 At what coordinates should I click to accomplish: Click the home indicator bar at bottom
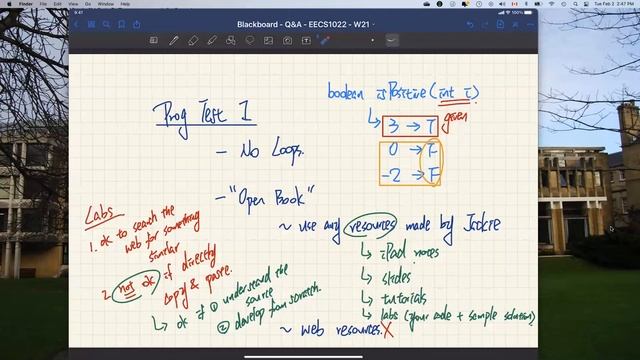(303, 357)
